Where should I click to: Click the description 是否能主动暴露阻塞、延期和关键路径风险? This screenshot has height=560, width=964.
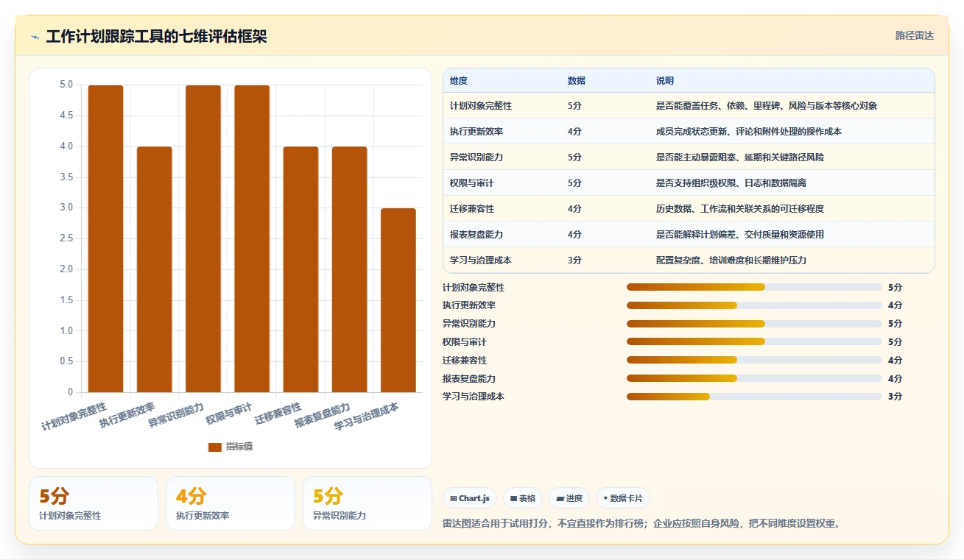pyautogui.click(x=740, y=157)
